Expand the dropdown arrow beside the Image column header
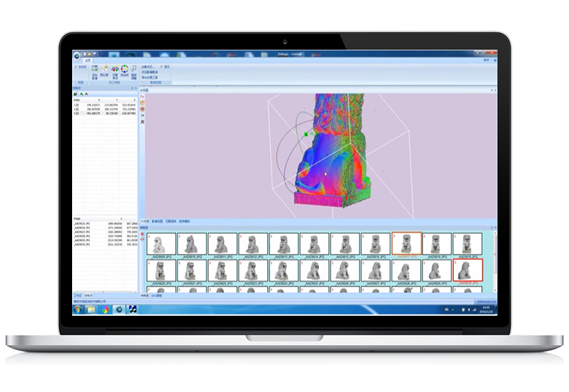The height and width of the screenshot is (392, 569). pos(121,219)
